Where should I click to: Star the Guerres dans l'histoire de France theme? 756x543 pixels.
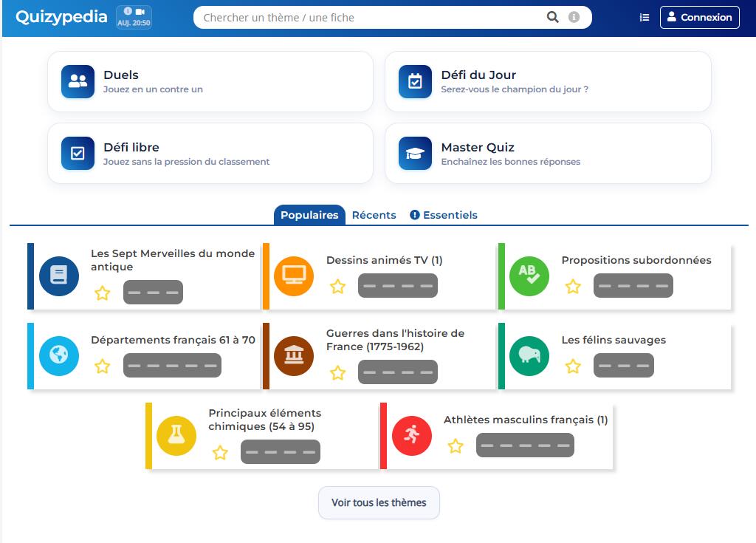click(337, 372)
